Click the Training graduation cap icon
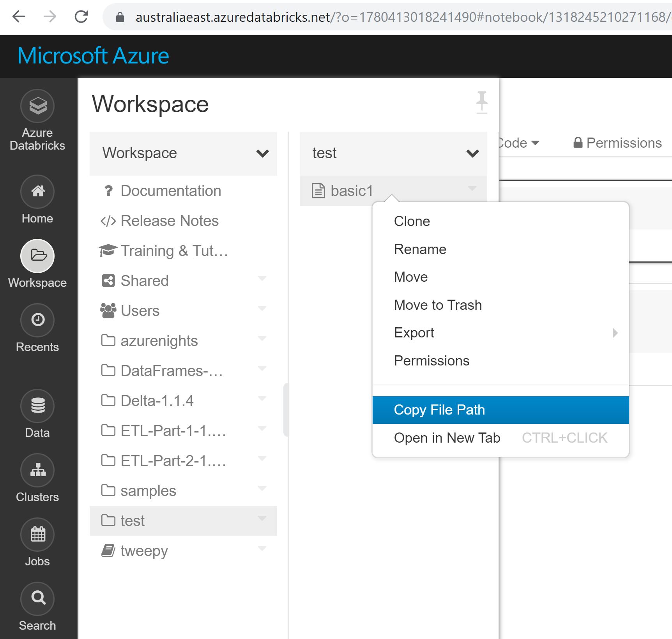672x639 pixels. tap(108, 251)
